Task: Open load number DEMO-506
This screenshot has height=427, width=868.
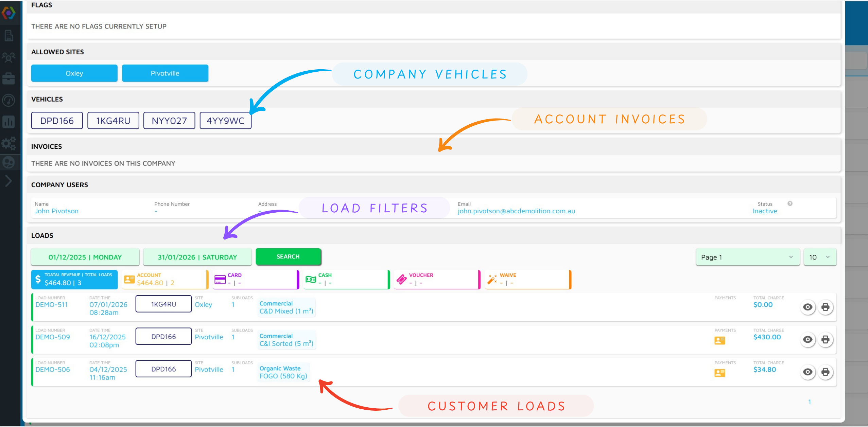Action: coord(53,370)
